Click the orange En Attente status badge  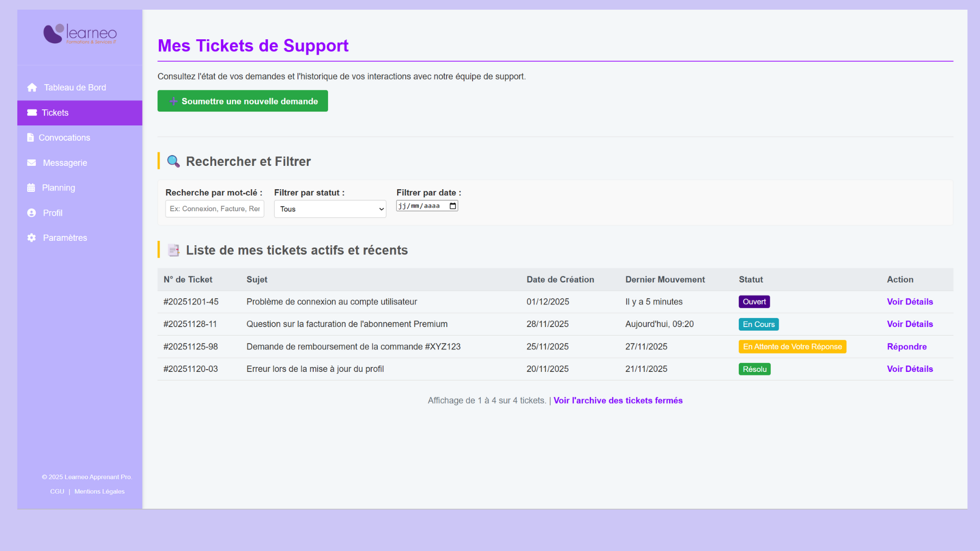click(792, 346)
